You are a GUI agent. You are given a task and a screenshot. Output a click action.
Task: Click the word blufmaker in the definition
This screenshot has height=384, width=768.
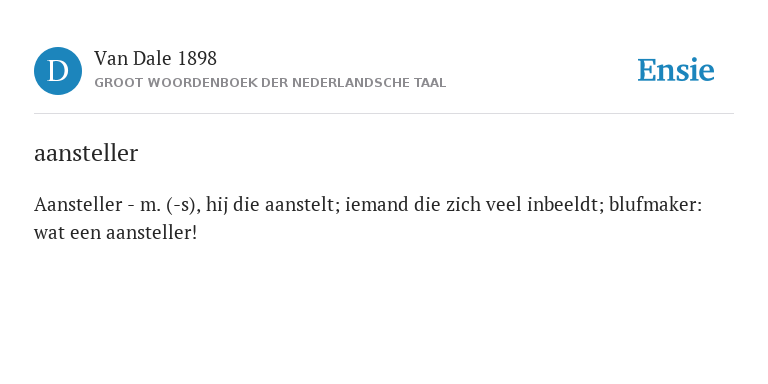tap(655, 205)
